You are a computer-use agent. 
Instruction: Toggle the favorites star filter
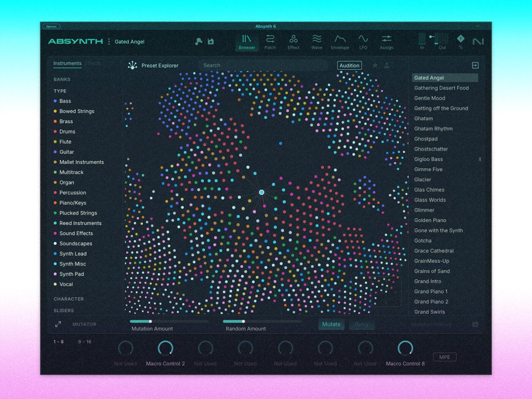(x=375, y=65)
